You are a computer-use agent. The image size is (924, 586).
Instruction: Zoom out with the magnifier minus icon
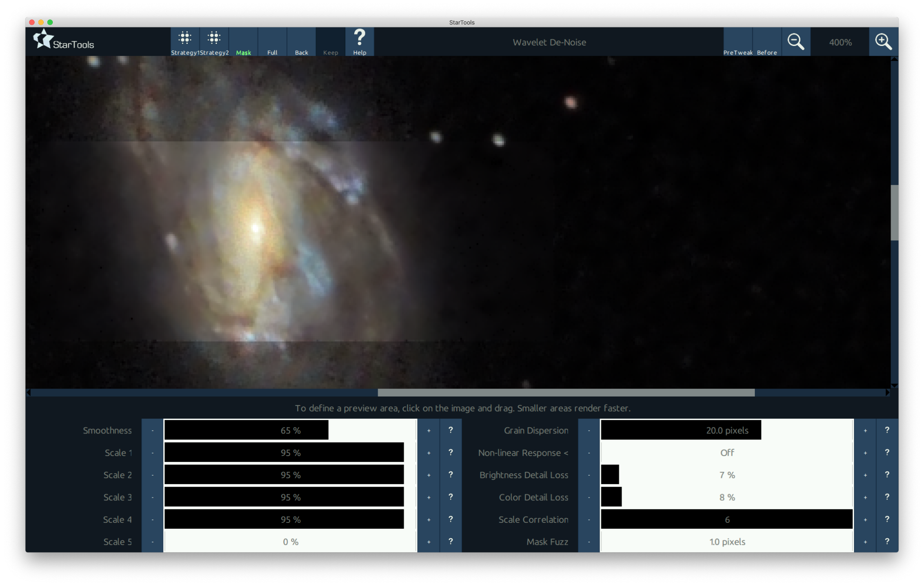click(x=796, y=42)
